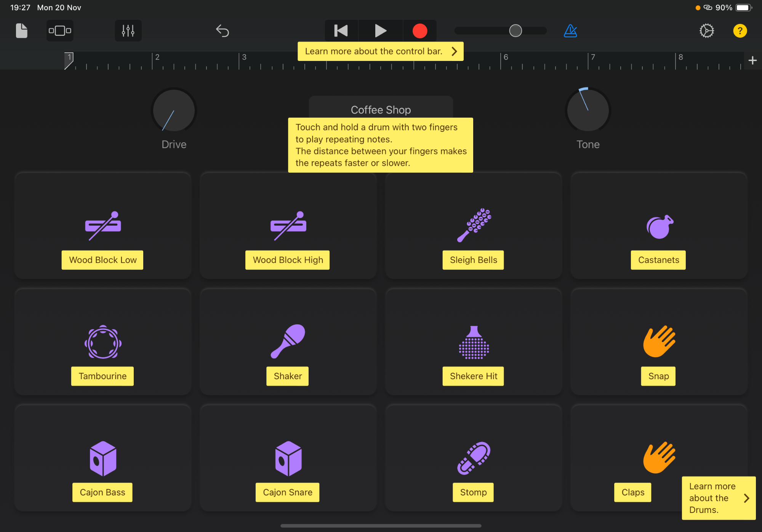
Task: Open My Songs document browser
Action: point(22,30)
